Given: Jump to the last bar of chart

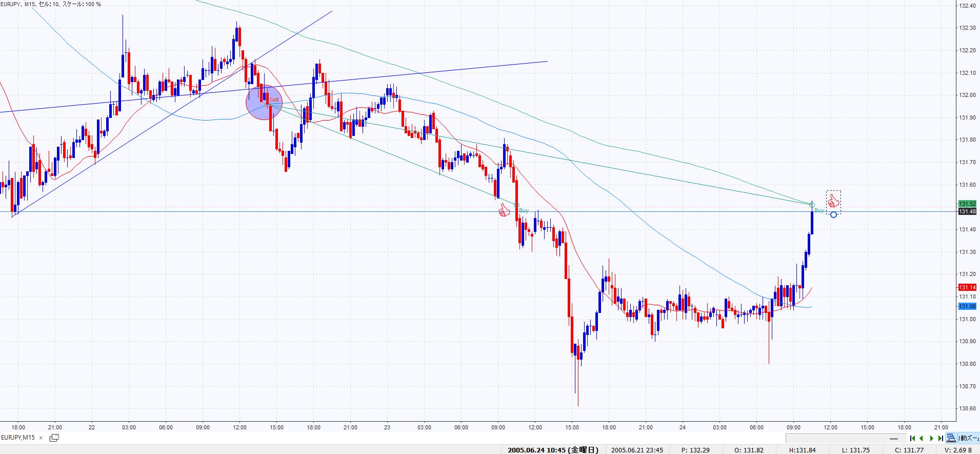Looking at the screenshot, I should pos(941,438).
